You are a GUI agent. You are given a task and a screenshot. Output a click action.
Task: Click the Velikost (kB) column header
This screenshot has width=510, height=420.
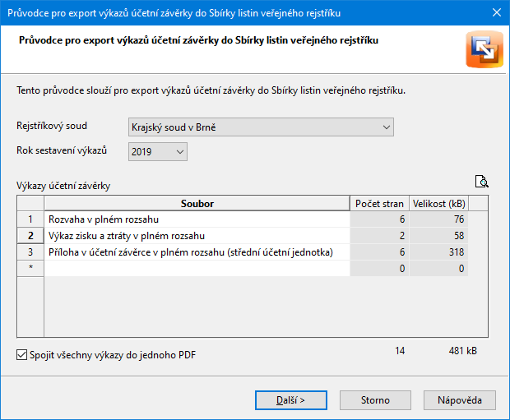tap(438, 204)
